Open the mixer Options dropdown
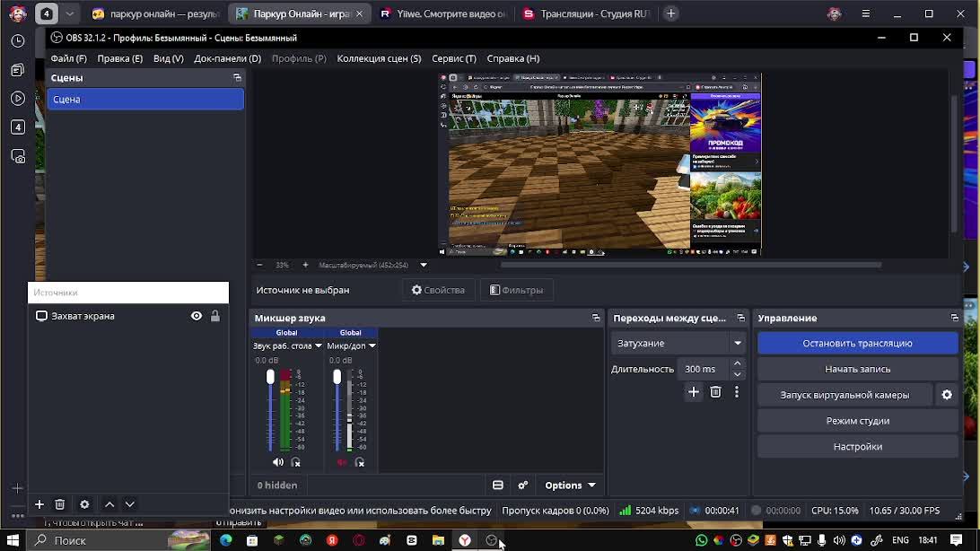This screenshot has height=551, width=980. click(570, 485)
